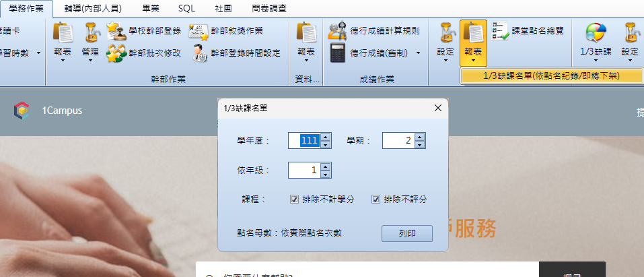The height and width of the screenshot is (277, 644).
Task: Click the 課堂點名總覽 checklist icon
Action: click(500, 31)
